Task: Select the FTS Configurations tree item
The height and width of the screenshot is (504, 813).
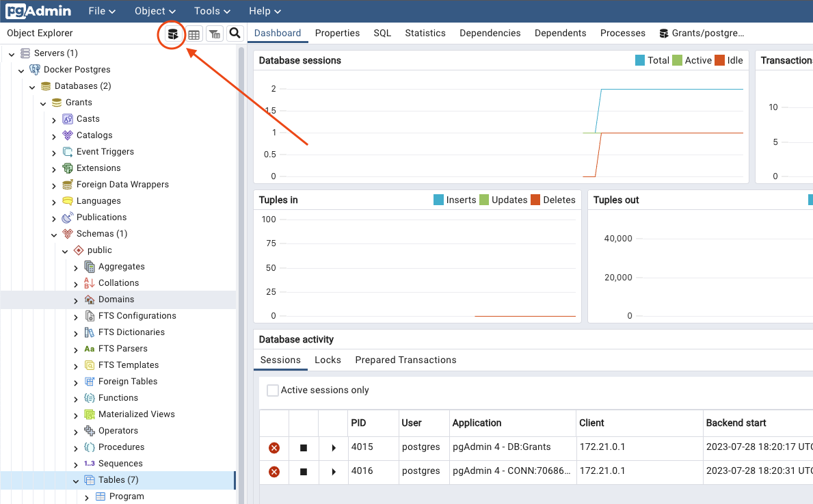Action: 137,316
